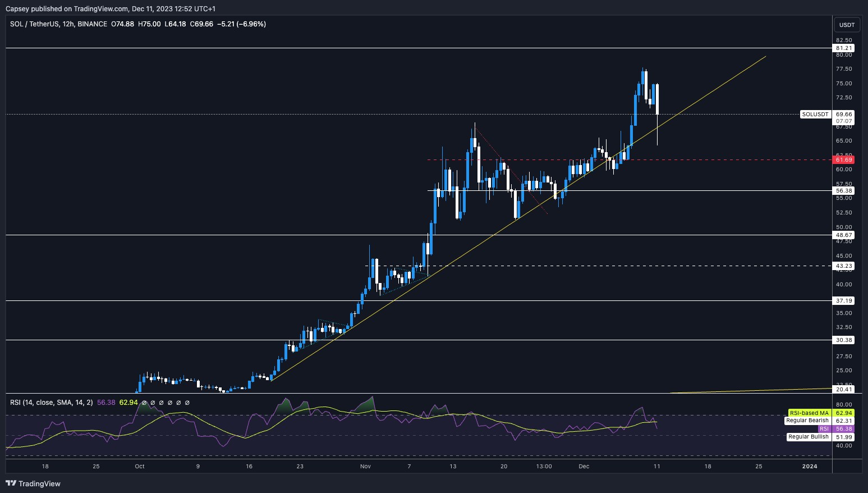
Task: Select the date 9 on time axis
Action: click(x=198, y=467)
